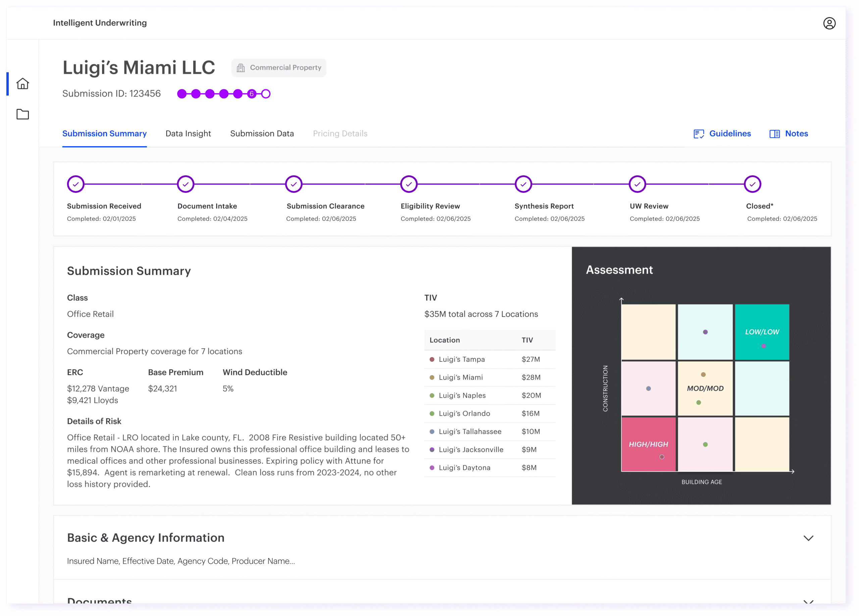The width and height of the screenshot is (859, 616).
Task: Open the Notes link
Action: coord(796,134)
